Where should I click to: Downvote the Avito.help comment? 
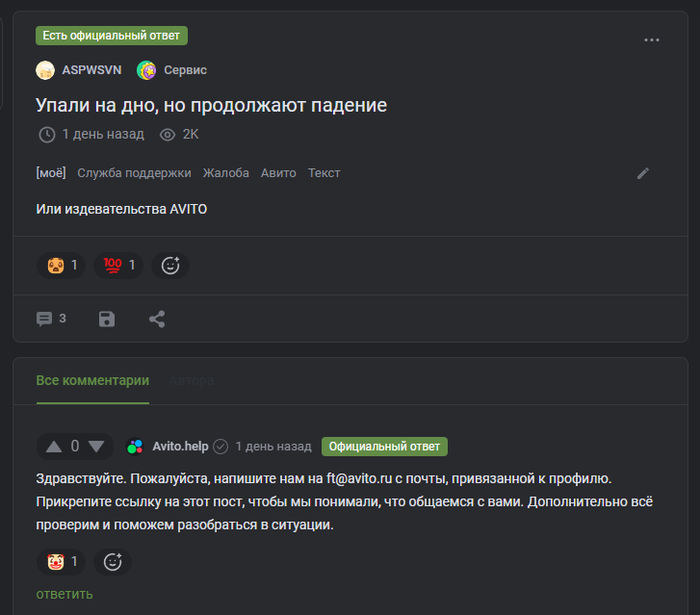pyautogui.click(x=96, y=446)
